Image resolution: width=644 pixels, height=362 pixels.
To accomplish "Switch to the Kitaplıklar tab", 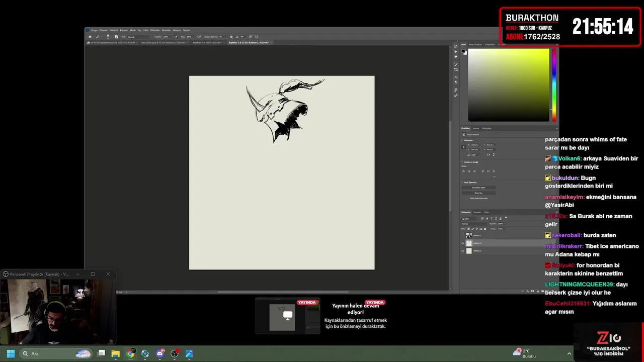I will point(487,128).
